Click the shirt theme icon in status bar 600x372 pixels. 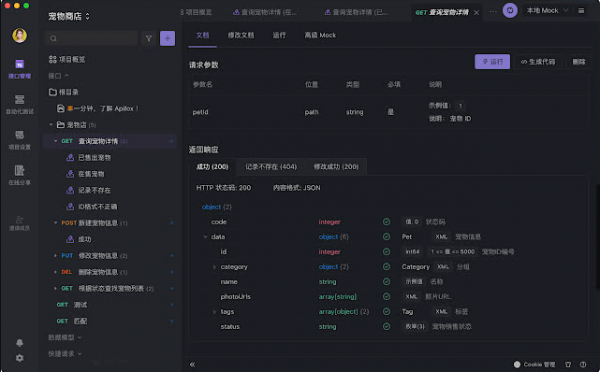(568, 364)
